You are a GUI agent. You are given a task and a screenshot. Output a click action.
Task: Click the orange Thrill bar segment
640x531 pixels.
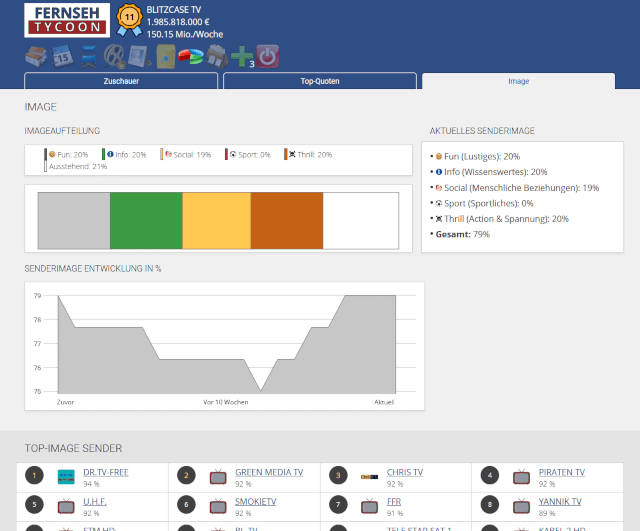click(287, 221)
